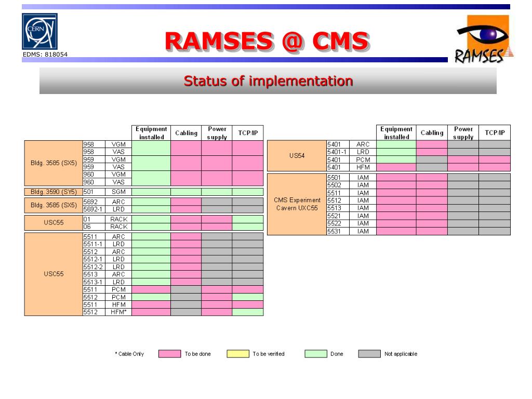Click the 'Cabling' header above the US54 table
The width and height of the screenshot is (532, 399).
coord(432,132)
